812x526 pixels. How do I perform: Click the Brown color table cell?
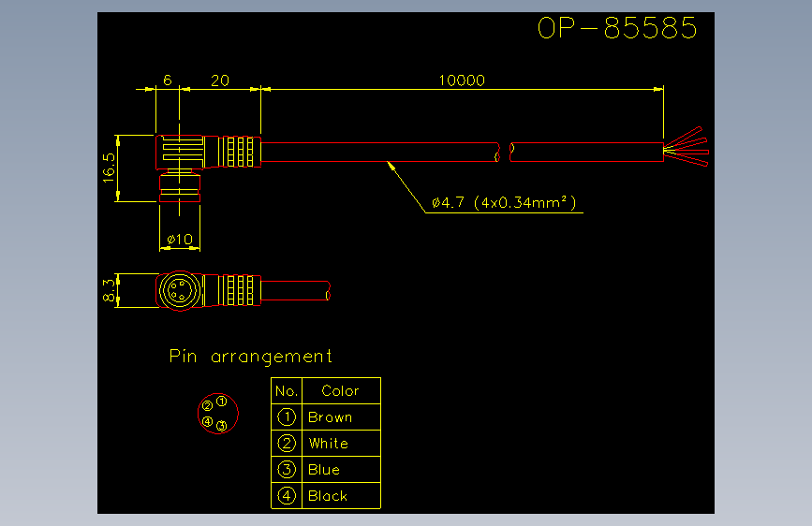(x=341, y=417)
